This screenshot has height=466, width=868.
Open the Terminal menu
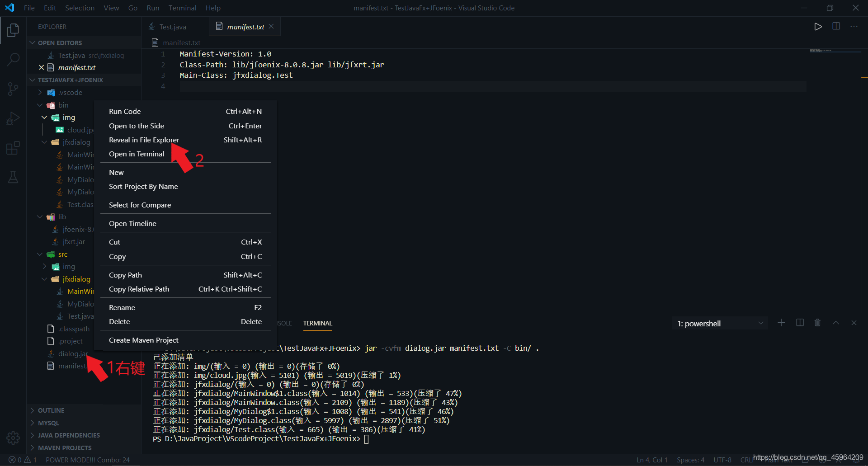click(182, 8)
